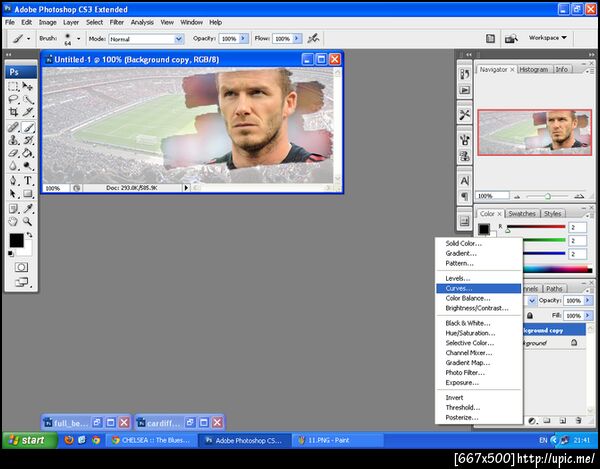This screenshot has height=469, width=600.
Task: Open the Workspace dropdown
Action: pos(548,37)
